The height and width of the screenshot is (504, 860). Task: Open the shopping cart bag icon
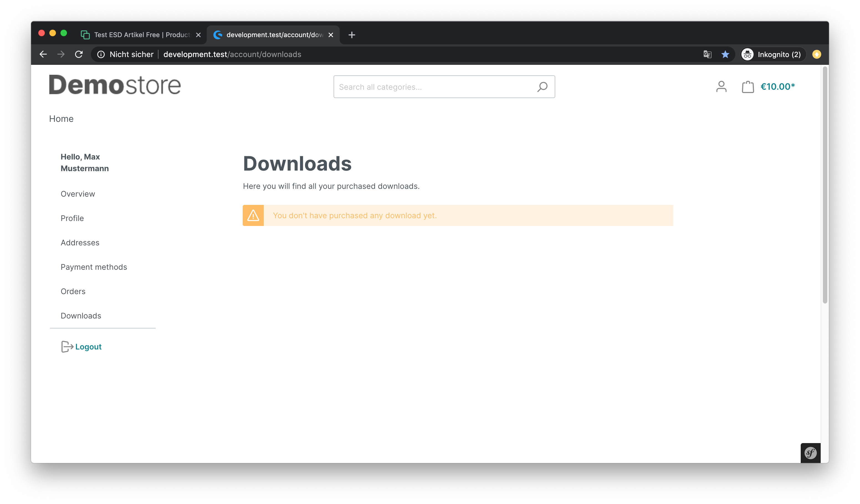coord(748,87)
